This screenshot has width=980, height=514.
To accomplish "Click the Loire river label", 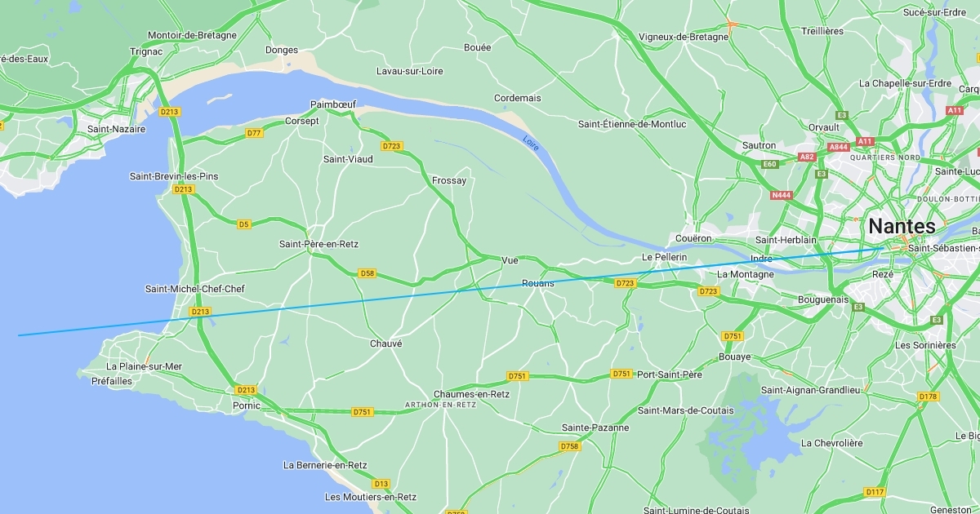I will click(531, 143).
